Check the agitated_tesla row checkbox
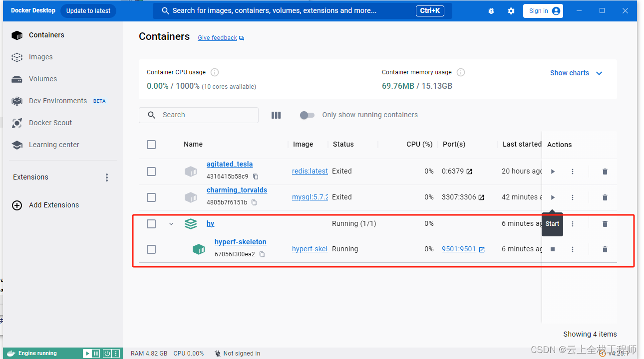The width and height of the screenshot is (644, 359). pyautogui.click(x=151, y=172)
